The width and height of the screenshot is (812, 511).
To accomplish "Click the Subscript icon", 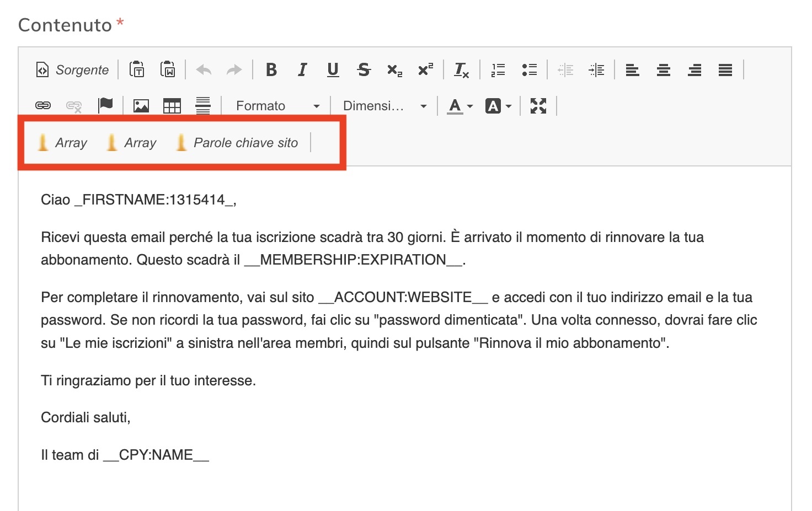I will 394,70.
